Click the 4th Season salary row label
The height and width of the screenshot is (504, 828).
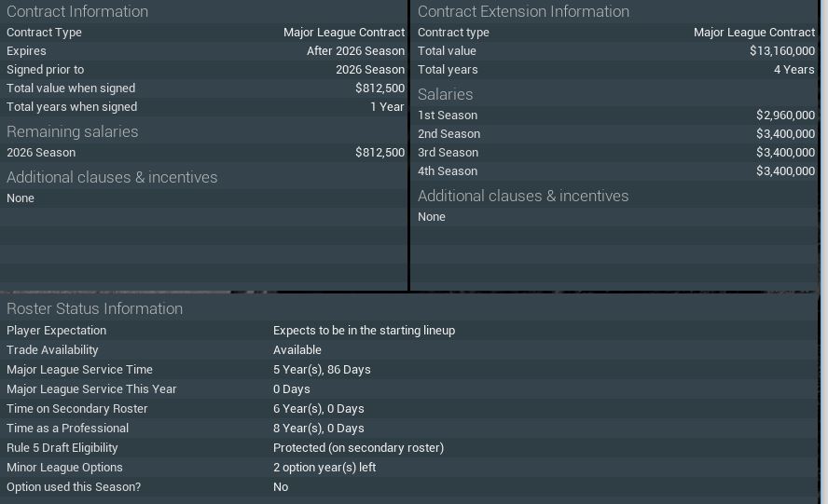click(x=448, y=170)
